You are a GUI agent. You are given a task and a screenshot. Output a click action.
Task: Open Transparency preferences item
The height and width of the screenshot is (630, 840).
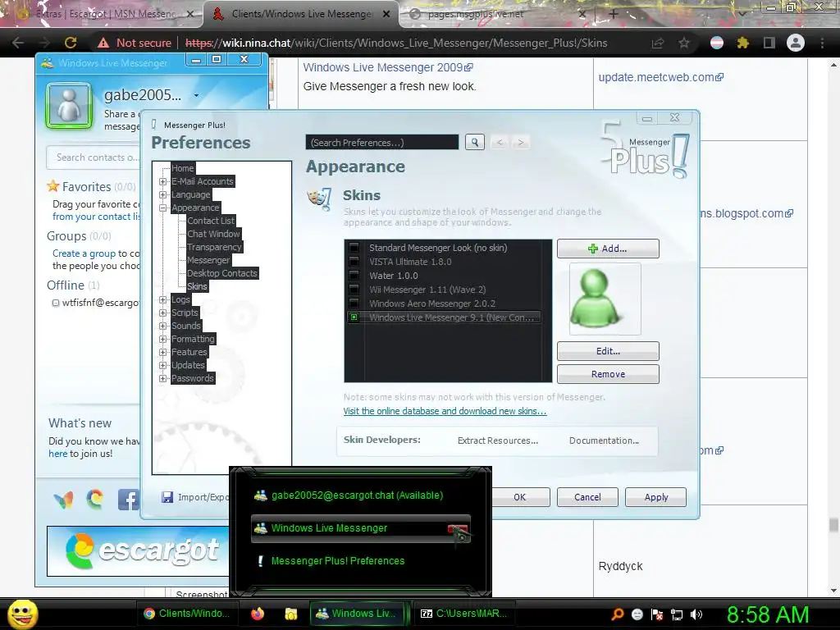(x=214, y=247)
